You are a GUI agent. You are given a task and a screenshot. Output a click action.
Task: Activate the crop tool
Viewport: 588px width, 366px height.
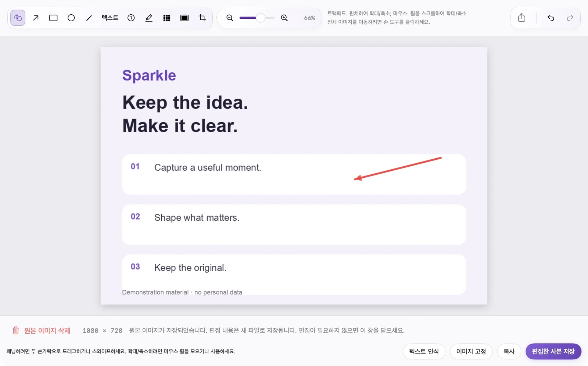pyautogui.click(x=202, y=18)
